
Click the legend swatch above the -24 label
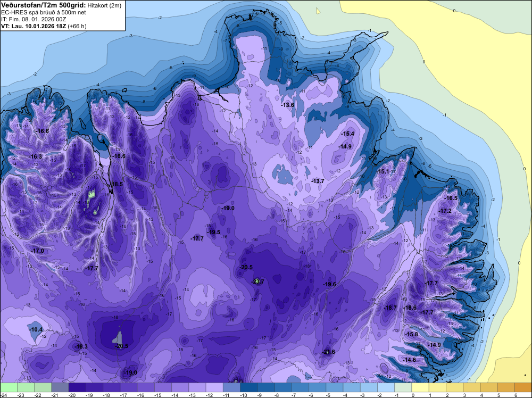pyautogui.click(x=9, y=387)
